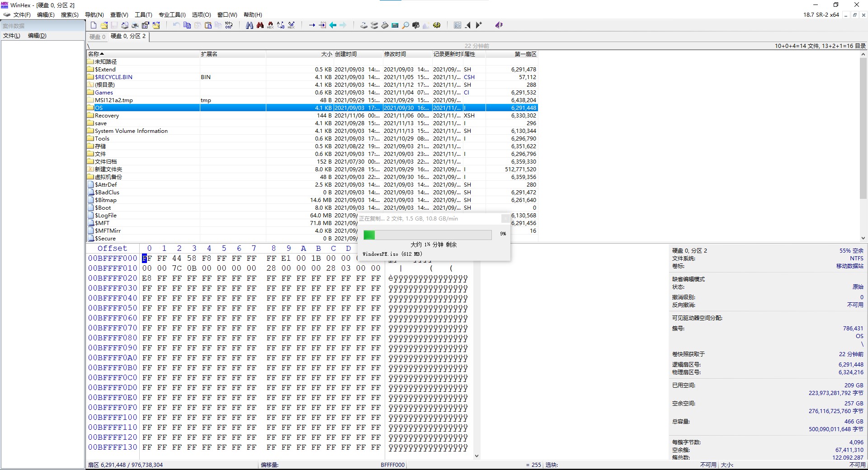The image size is (868, 470).
Task: Click the directory browser layout icon
Action: tap(458, 25)
